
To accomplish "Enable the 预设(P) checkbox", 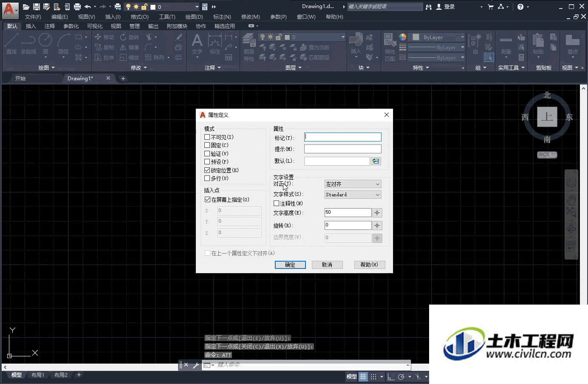I will 207,162.
